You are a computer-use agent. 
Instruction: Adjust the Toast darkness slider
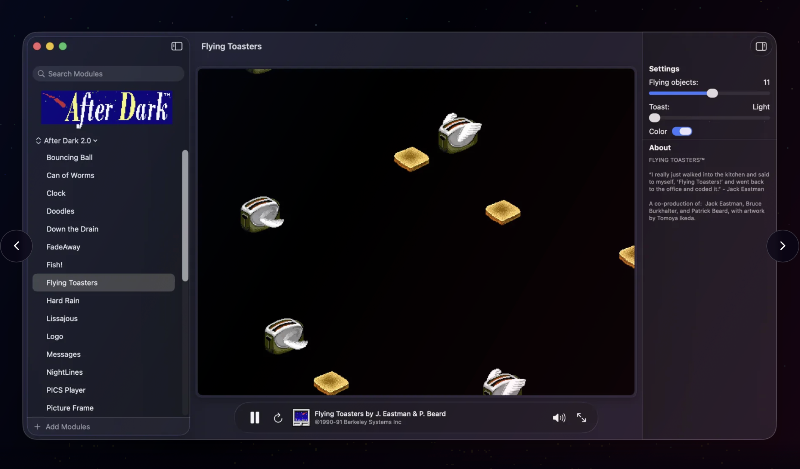pos(709,118)
